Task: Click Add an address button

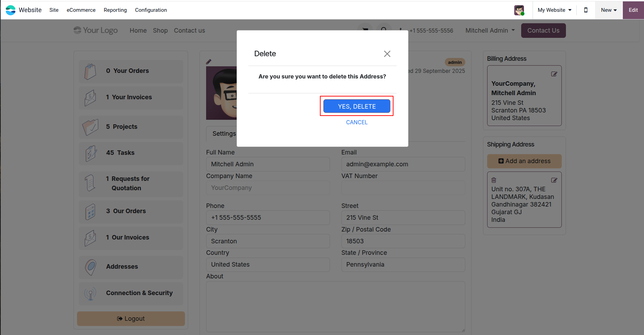Action: [x=524, y=161]
